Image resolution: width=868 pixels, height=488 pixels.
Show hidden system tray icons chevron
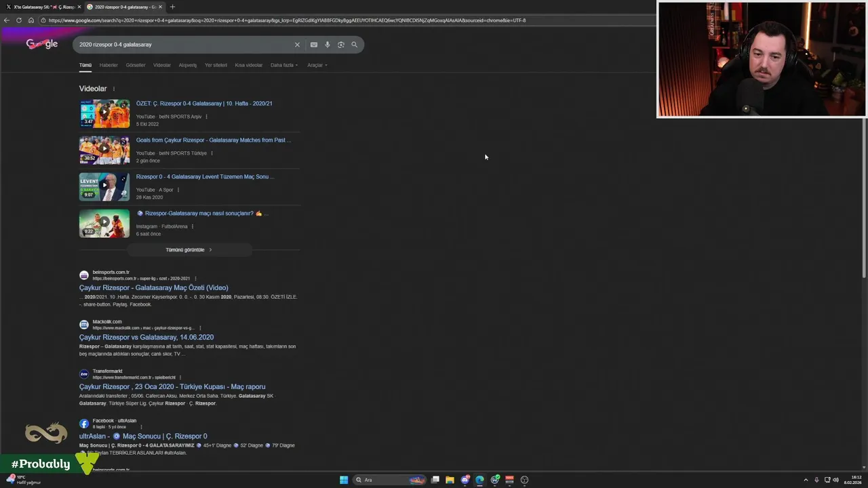[805, 480]
